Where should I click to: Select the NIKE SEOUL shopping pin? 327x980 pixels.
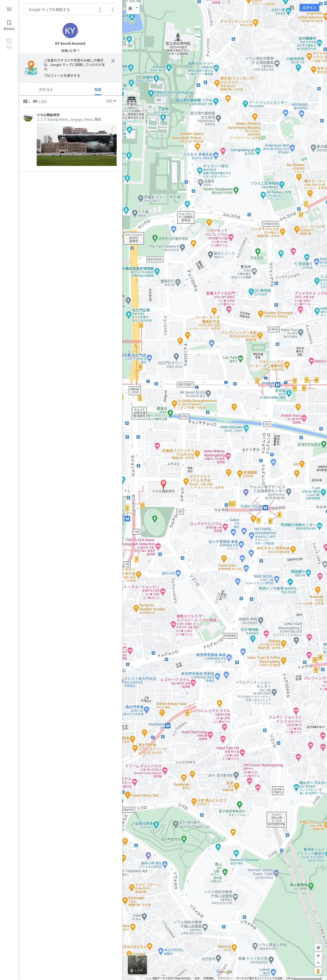coord(277,579)
